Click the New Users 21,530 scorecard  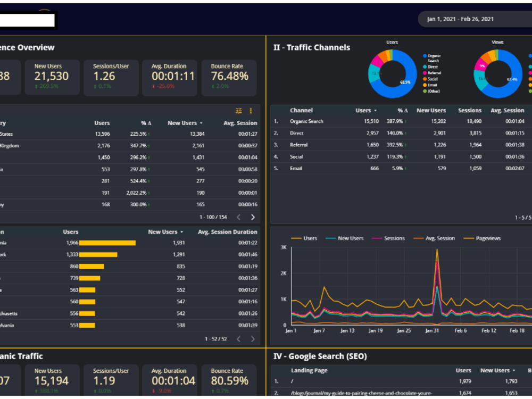[52, 78]
